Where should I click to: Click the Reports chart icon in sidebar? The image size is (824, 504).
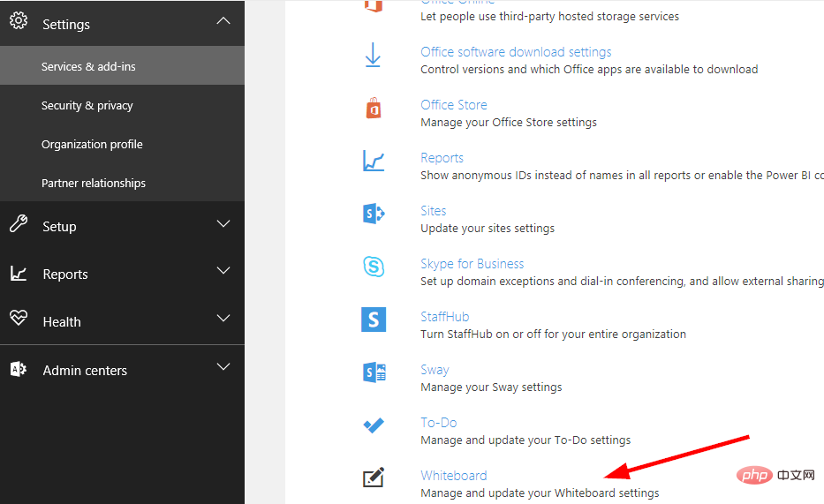pyautogui.click(x=19, y=273)
